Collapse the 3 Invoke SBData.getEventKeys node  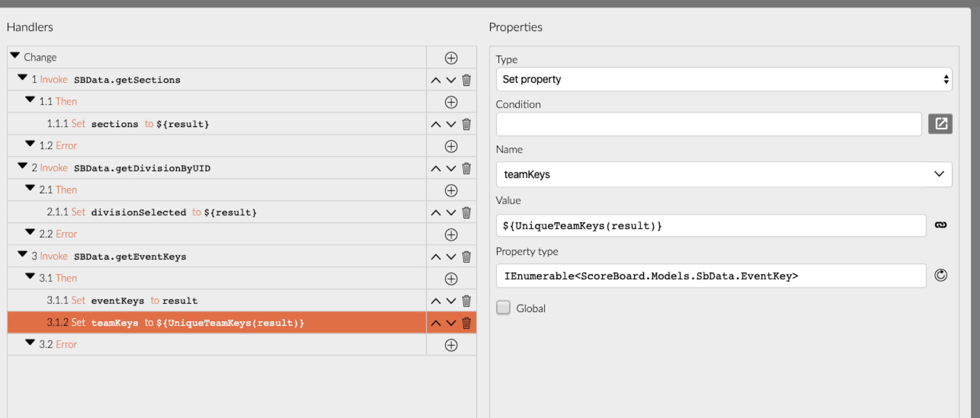click(x=22, y=254)
